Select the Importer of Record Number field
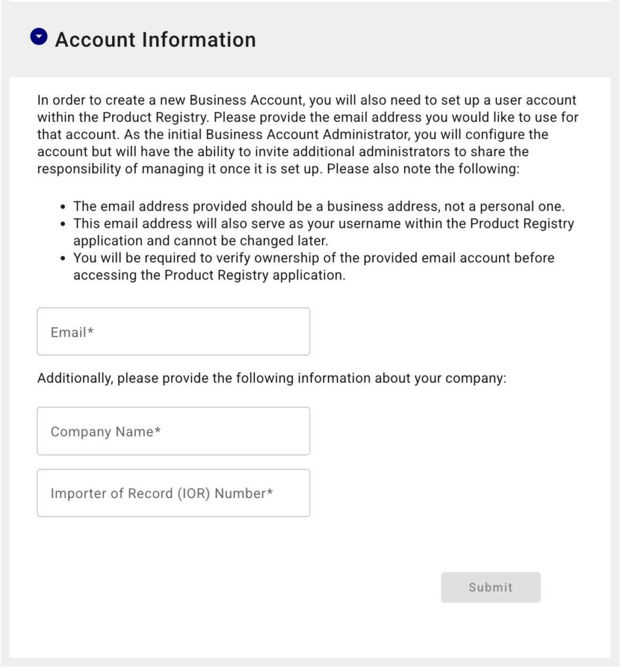This screenshot has width=623, height=672. tap(173, 493)
